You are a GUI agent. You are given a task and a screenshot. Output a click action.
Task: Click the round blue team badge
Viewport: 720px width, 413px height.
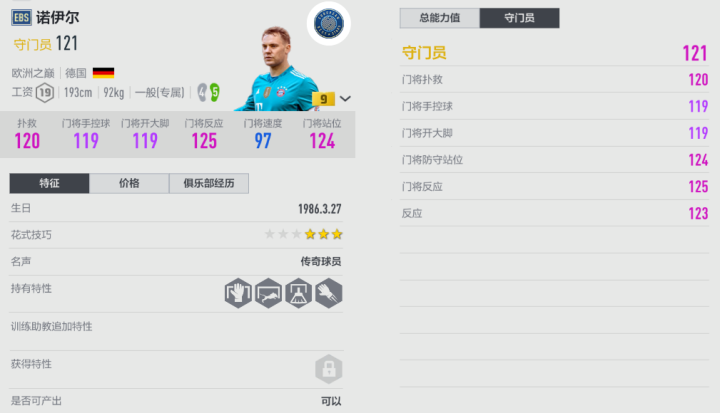click(x=329, y=23)
